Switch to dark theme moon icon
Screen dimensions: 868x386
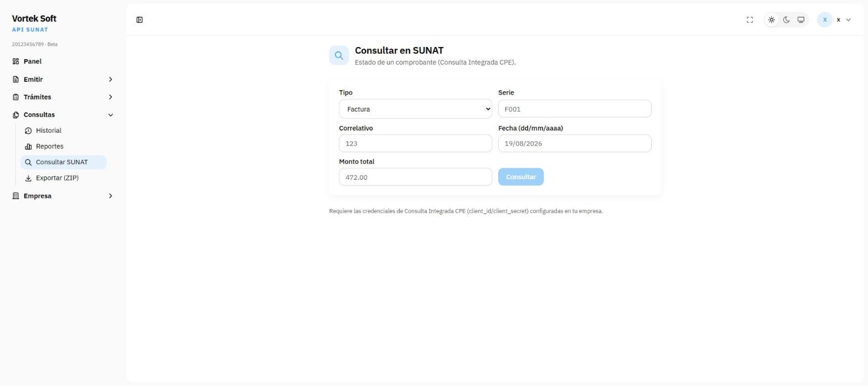tap(786, 20)
